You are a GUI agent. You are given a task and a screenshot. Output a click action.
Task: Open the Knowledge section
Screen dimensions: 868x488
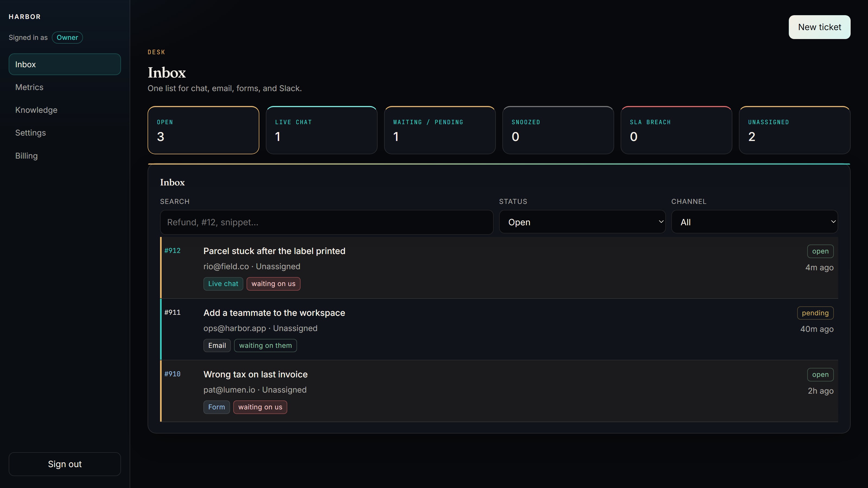click(x=64, y=110)
